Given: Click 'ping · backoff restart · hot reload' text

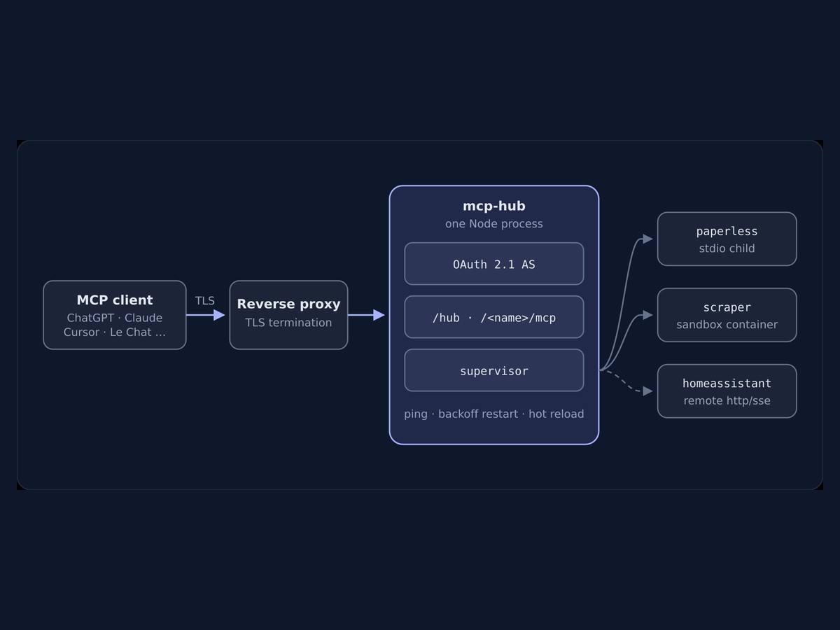Looking at the screenshot, I should [494, 414].
